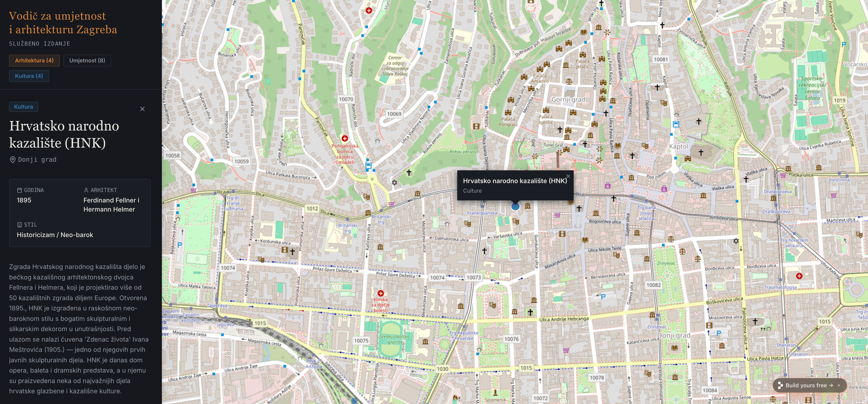
Task: Click the Donji grad location pin icon
Action: coord(13,159)
